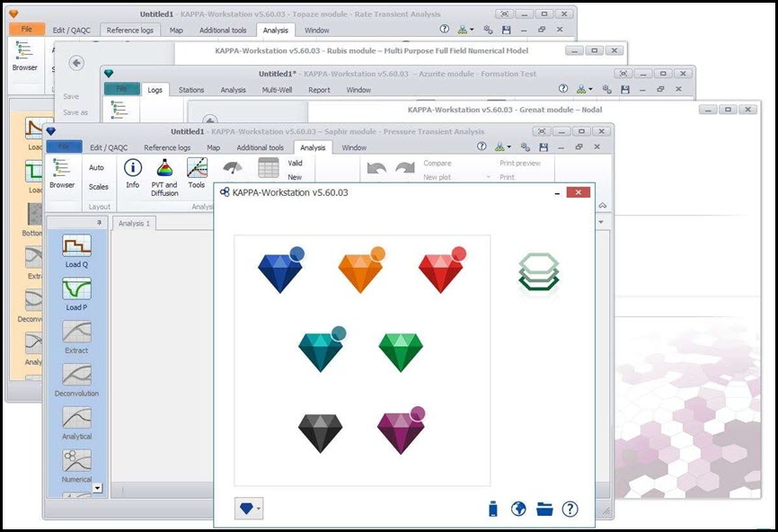Click Load P in Saphir sidebar
The width and height of the screenshot is (778, 532).
(x=76, y=294)
